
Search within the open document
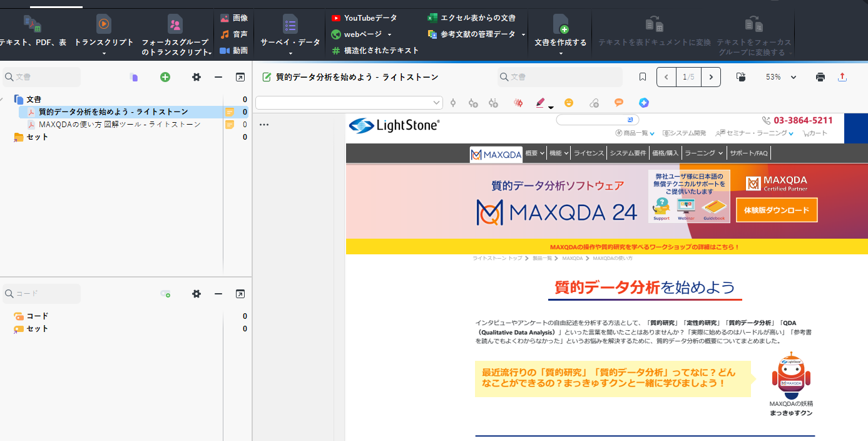560,77
